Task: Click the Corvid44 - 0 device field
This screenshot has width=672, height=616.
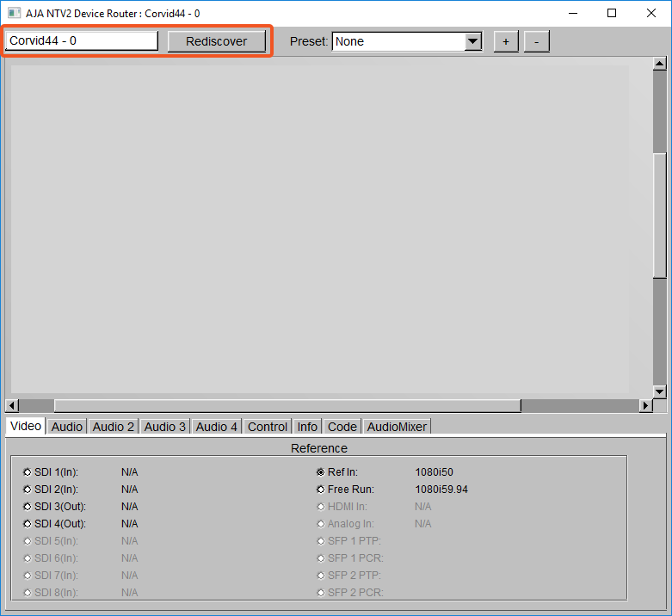Action: tap(82, 40)
